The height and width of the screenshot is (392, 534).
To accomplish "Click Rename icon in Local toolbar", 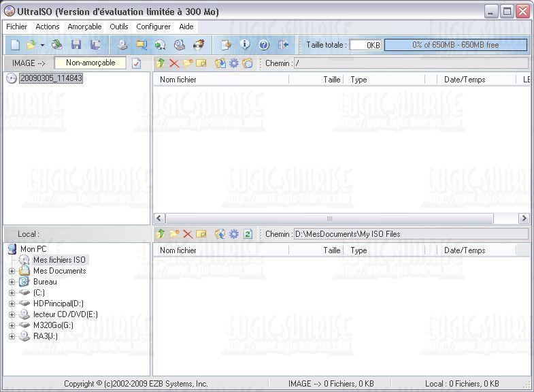I will (201, 234).
